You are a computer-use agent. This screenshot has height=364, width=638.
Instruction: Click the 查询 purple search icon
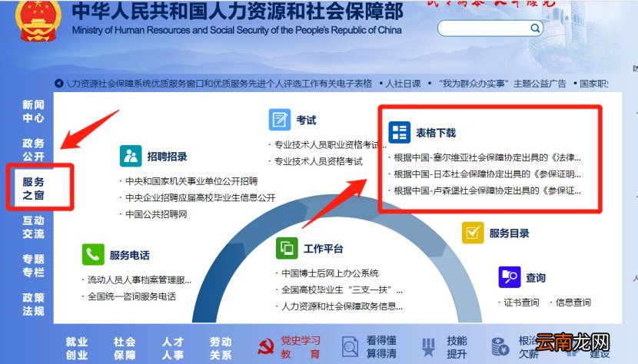click(x=510, y=277)
